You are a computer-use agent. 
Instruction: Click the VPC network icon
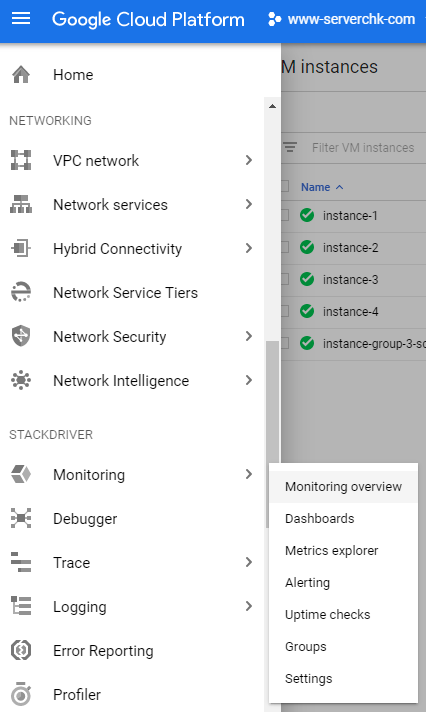pos(21,160)
